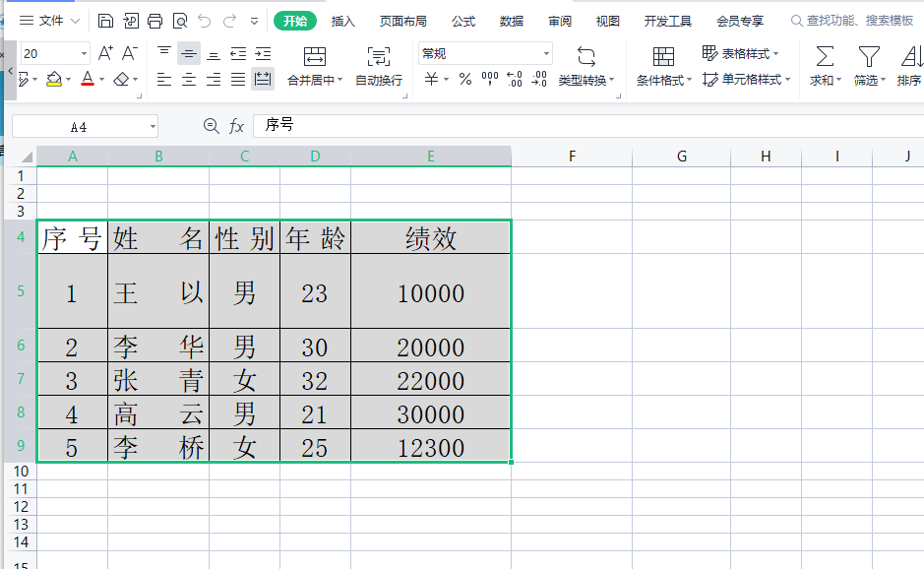The image size is (924, 569).
Task: Switch to the 审阅 tab
Action: coord(560,22)
